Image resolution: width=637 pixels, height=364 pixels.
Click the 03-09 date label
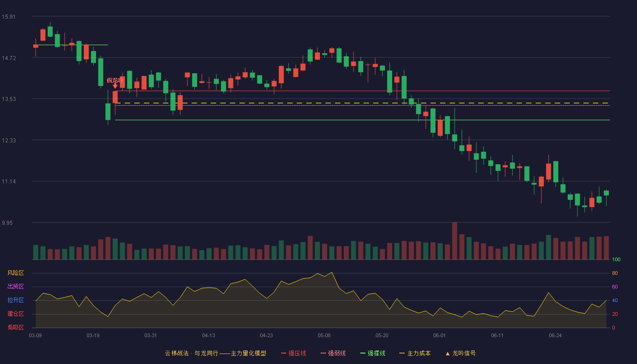(35, 335)
